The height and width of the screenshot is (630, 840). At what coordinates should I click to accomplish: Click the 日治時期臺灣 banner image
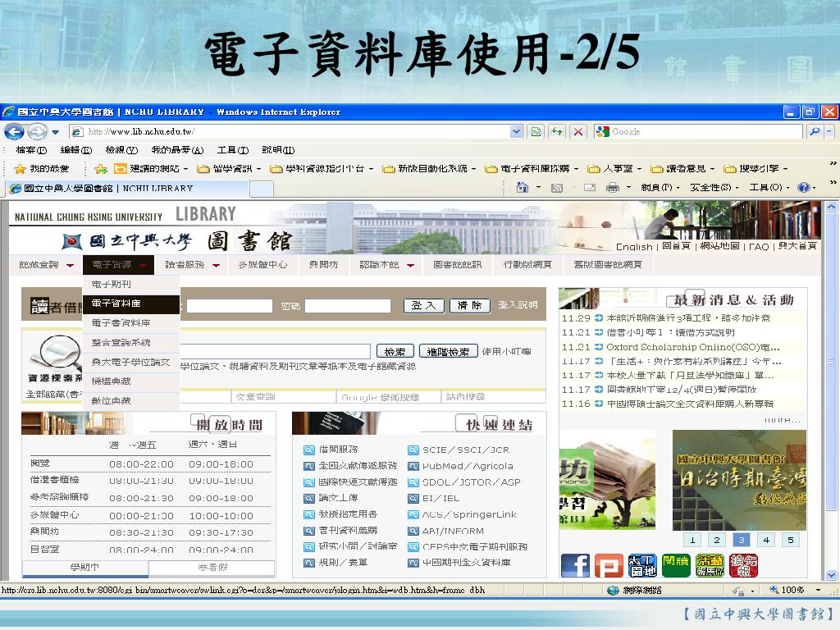pos(739,480)
